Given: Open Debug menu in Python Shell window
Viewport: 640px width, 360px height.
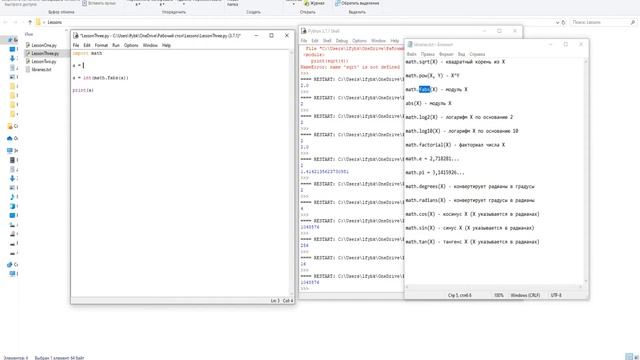Looking at the screenshot, I should pyautogui.click(x=342, y=41).
